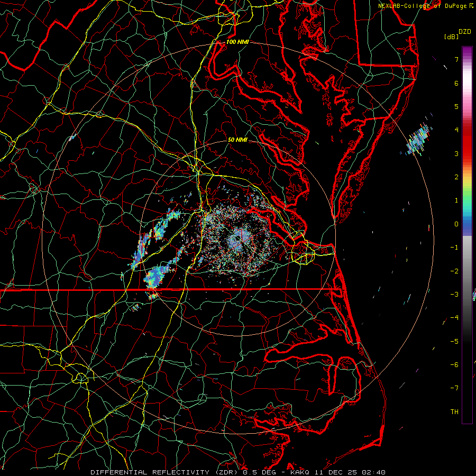Click the DZD product label
This screenshot has height=476, width=476.
pos(465,32)
